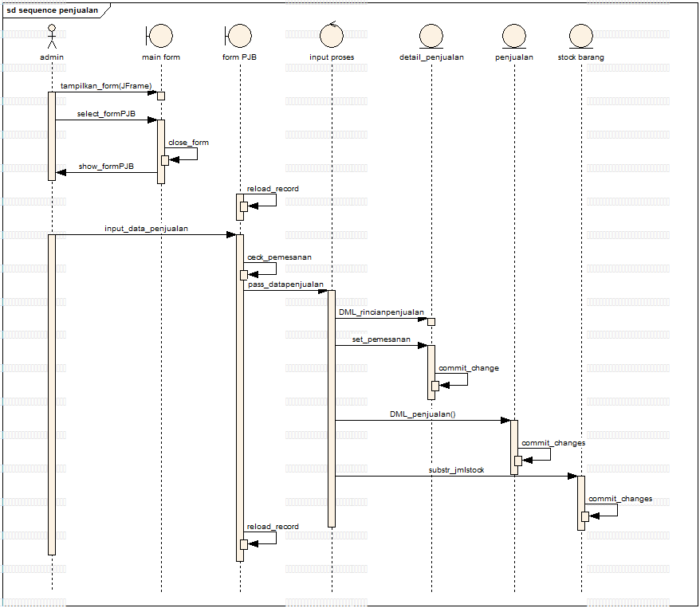
Task: Click the lower reload_record message label
Action: (271, 527)
